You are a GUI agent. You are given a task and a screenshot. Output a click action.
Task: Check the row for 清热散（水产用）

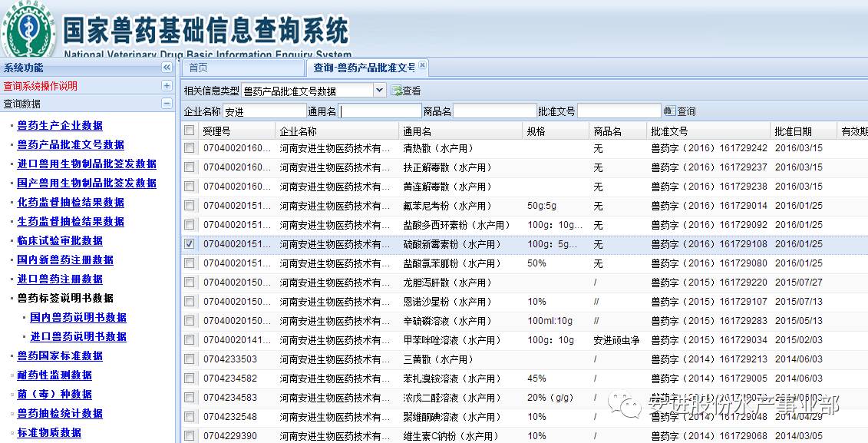190,148
